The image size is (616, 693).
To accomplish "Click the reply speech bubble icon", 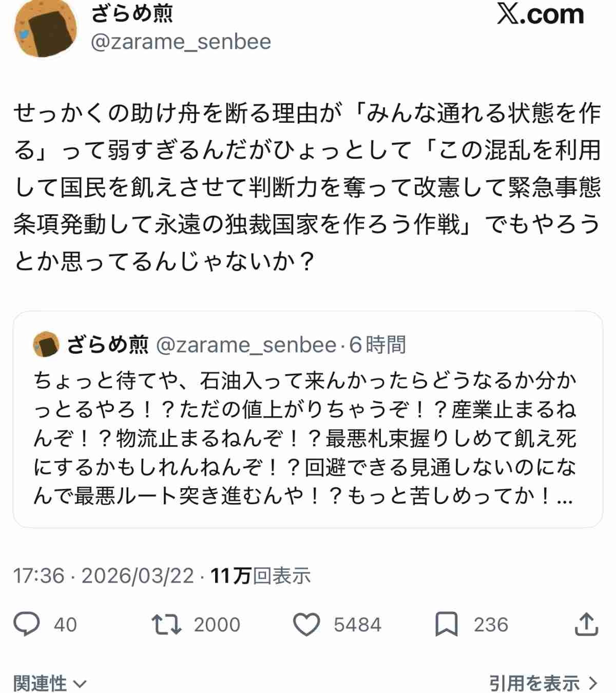I will (26, 624).
